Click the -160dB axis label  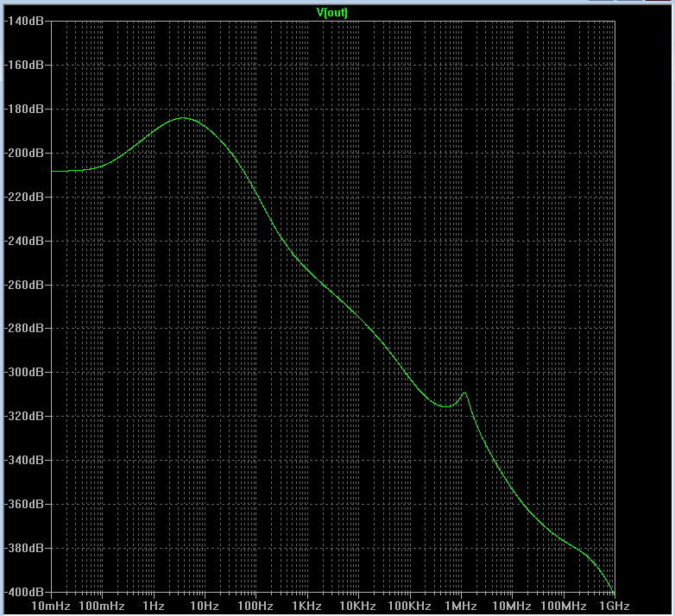(x=23, y=65)
